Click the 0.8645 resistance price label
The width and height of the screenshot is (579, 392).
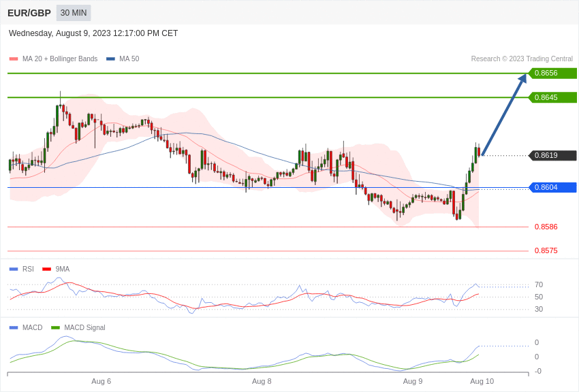pos(552,97)
